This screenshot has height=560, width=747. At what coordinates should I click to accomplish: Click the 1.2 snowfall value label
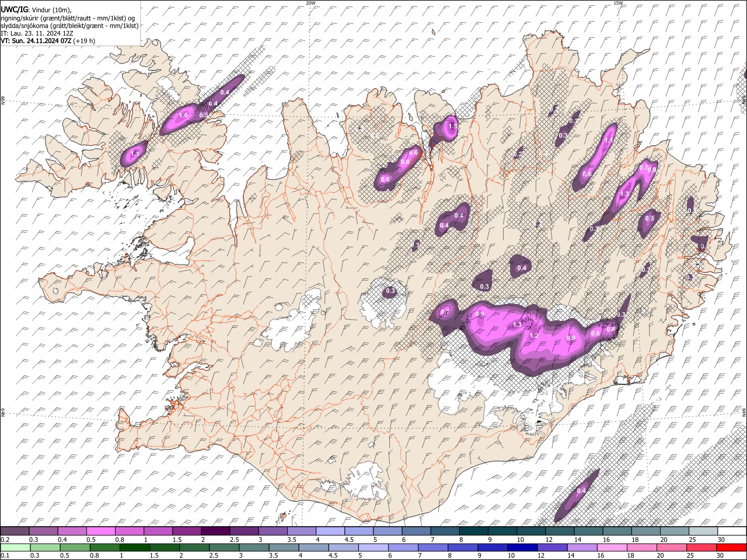pos(533,335)
